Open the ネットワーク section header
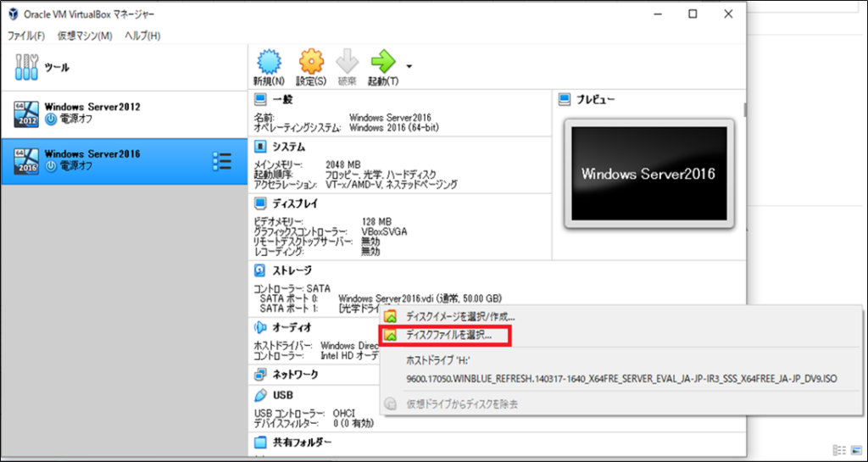The width and height of the screenshot is (868, 462). tap(295, 375)
